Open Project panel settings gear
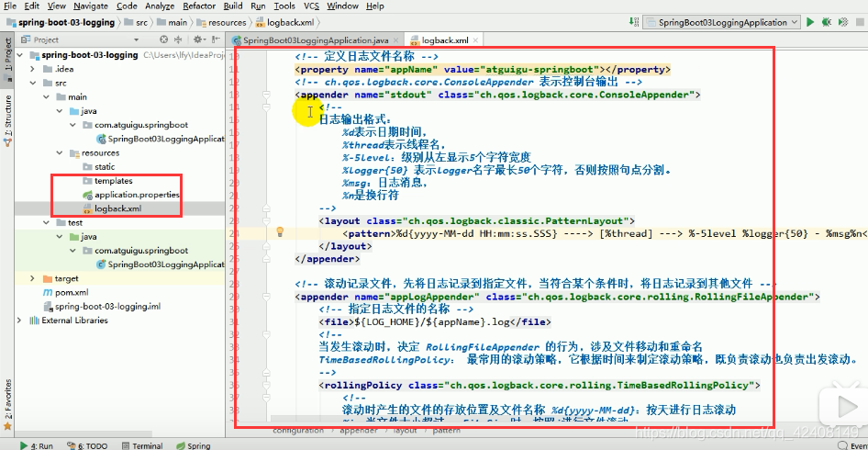This screenshot has height=450, width=868. click(x=199, y=39)
